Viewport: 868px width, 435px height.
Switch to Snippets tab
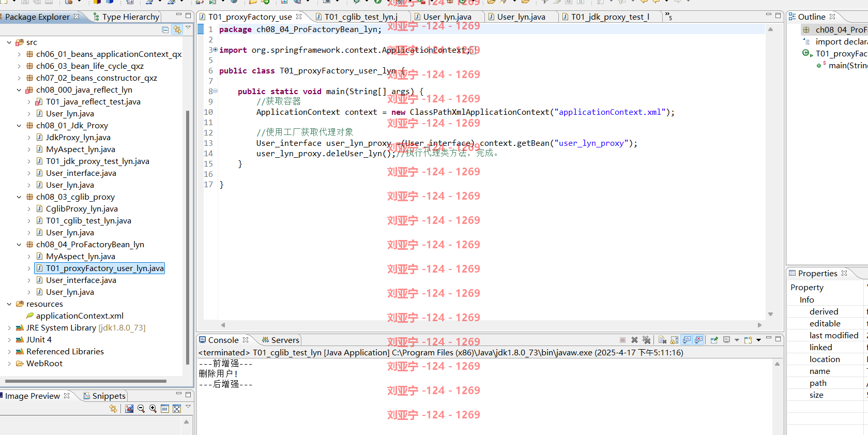pyautogui.click(x=104, y=396)
